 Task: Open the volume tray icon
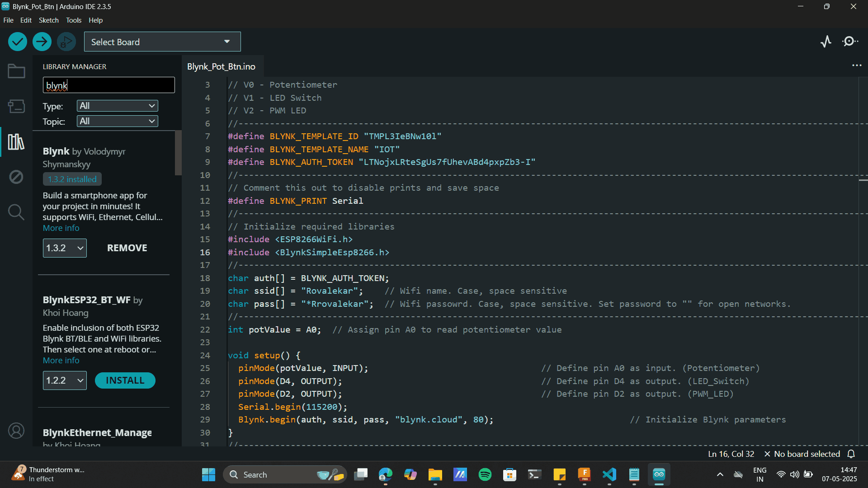pyautogui.click(x=794, y=474)
